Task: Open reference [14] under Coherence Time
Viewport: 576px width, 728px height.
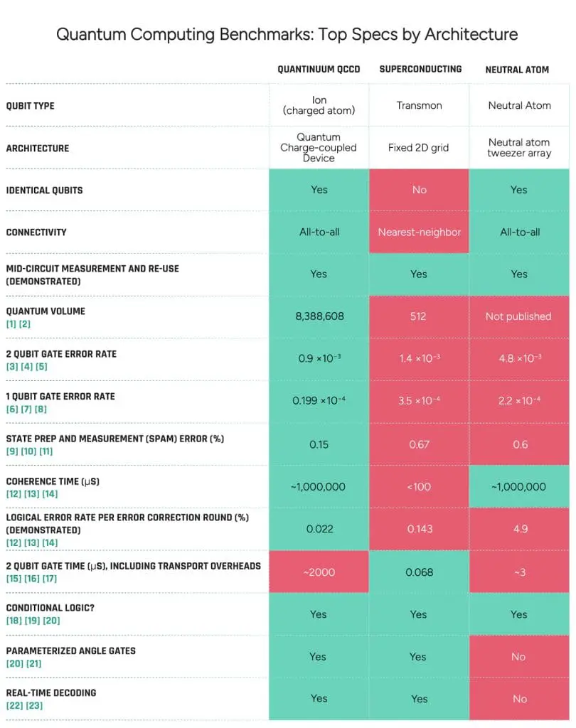Action: pyautogui.click(x=50, y=494)
